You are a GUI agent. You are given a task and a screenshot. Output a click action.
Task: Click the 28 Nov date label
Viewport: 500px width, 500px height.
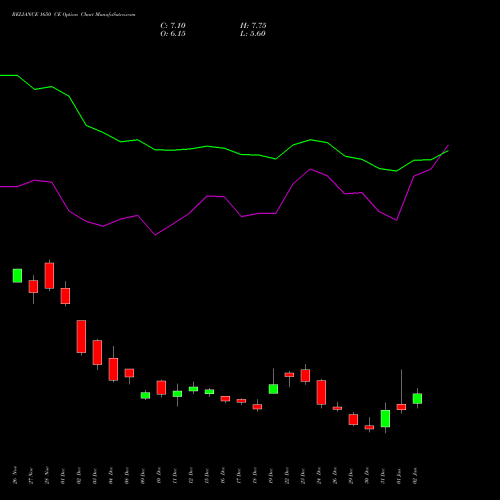click(x=47, y=475)
